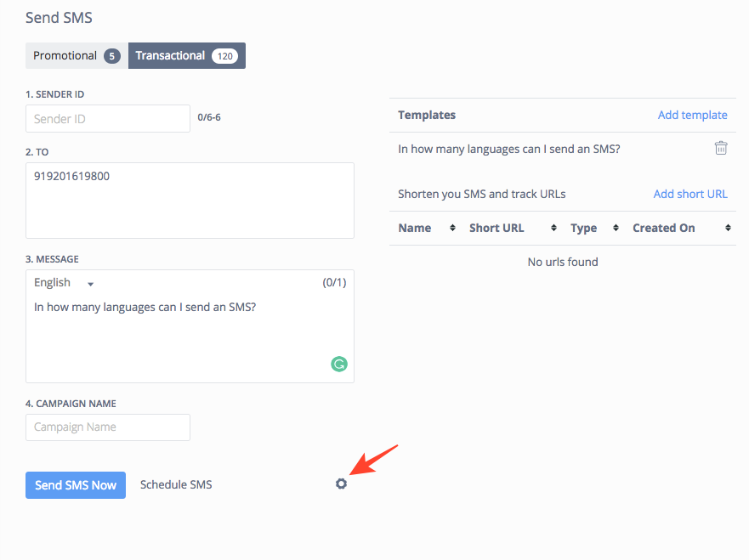749x560 pixels.
Task: Click the Grammarly icon in message box
Action: pyautogui.click(x=339, y=365)
